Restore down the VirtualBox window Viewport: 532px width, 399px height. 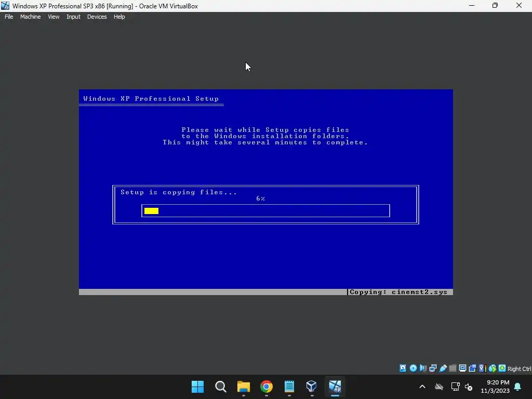(495, 6)
